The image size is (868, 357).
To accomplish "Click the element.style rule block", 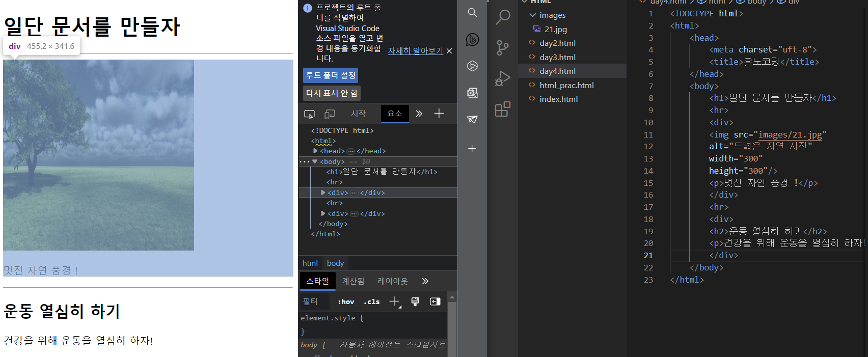I will [373, 325].
